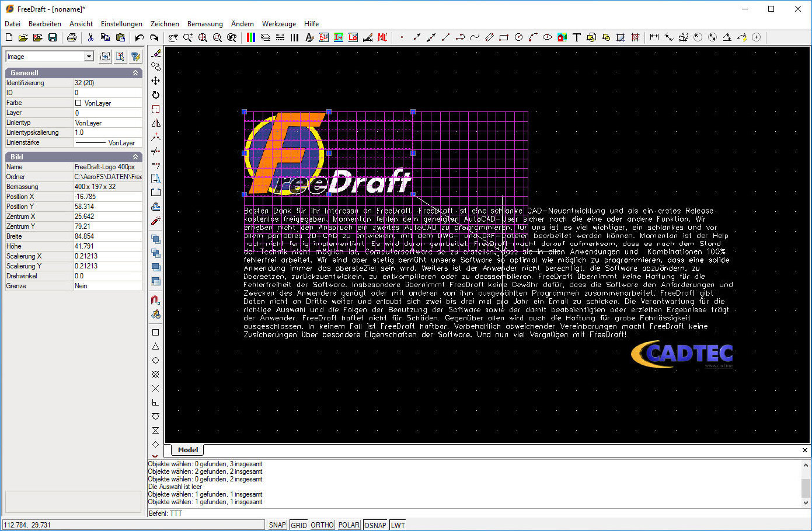Viewport: 812px width, 531px height.
Task: Collapse the Generell properties section
Action: click(x=135, y=72)
